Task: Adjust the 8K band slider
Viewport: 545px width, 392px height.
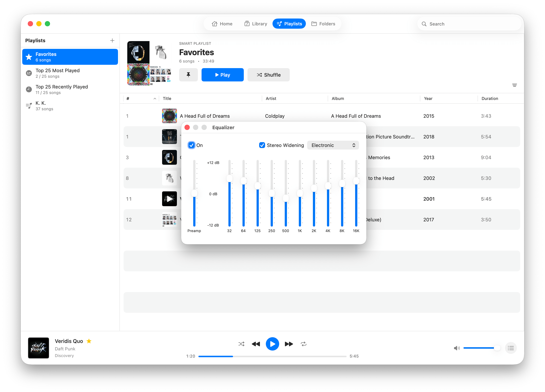Action: pos(342,183)
